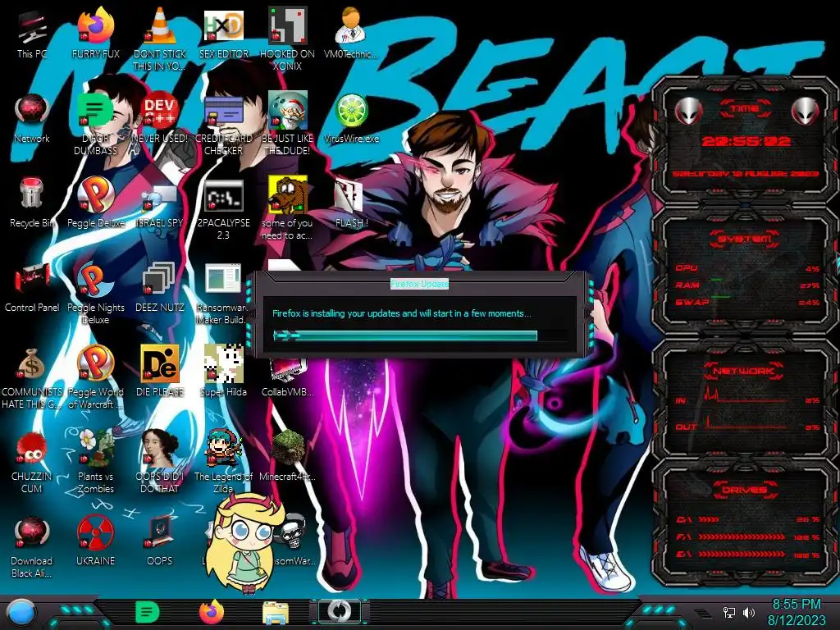Launch HOOKED ON XONIX game icon
This screenshot has height=630, width=840.
click(288, 25)
